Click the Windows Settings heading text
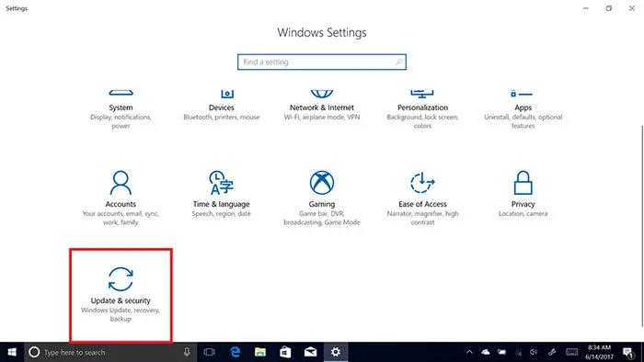644x362 pixels. (322, 33)
